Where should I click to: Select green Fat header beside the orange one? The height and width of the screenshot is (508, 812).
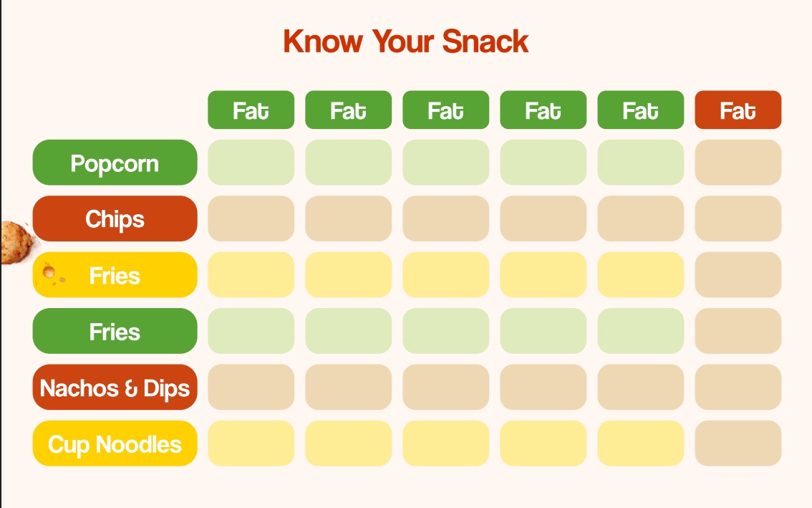point(641,110)
